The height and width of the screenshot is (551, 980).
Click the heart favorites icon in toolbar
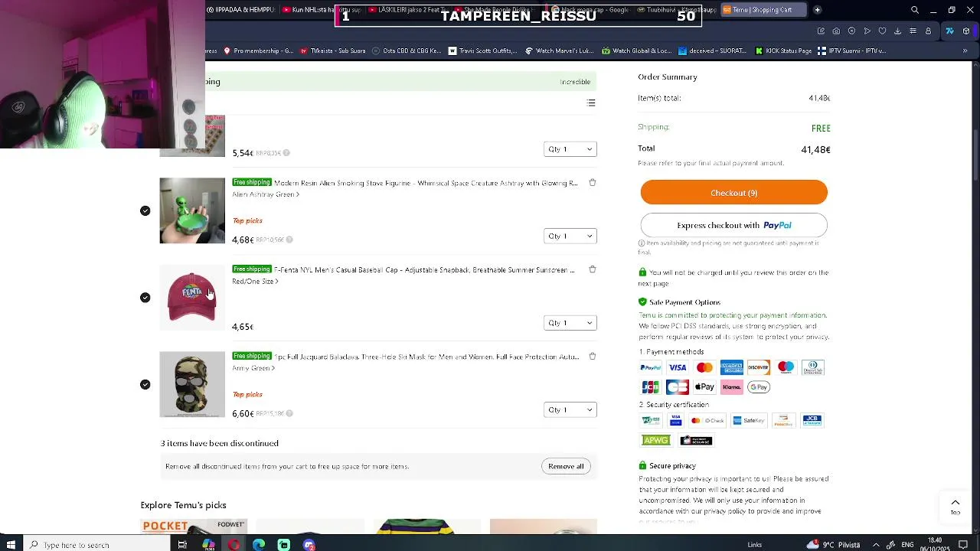click(x=882, y=31)
